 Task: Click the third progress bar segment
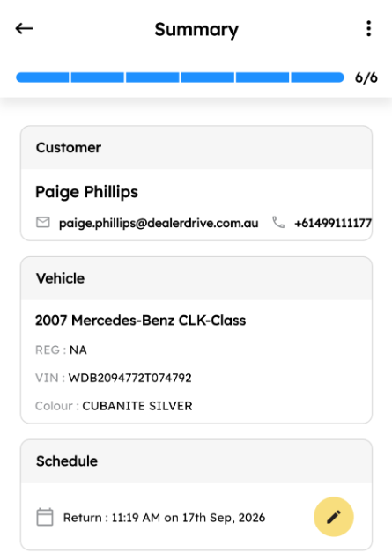point(152,77)
